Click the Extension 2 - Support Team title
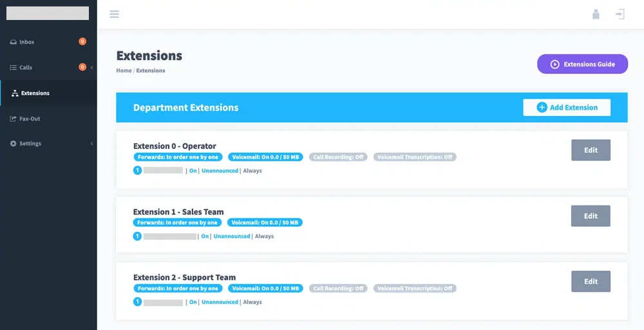Image resolution: width=644 pixels, height=330 pixels. 185,277
